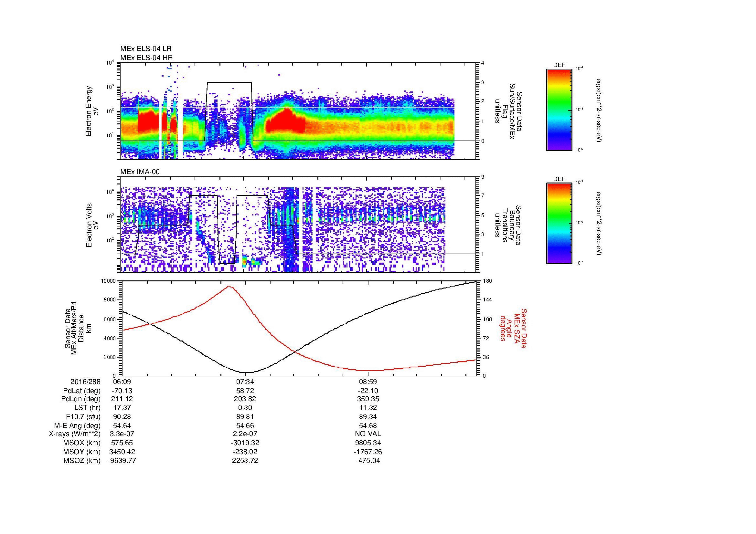Click the MSOZ value '2253.72'
The image size is (756, 534).
tap(245, 461)
